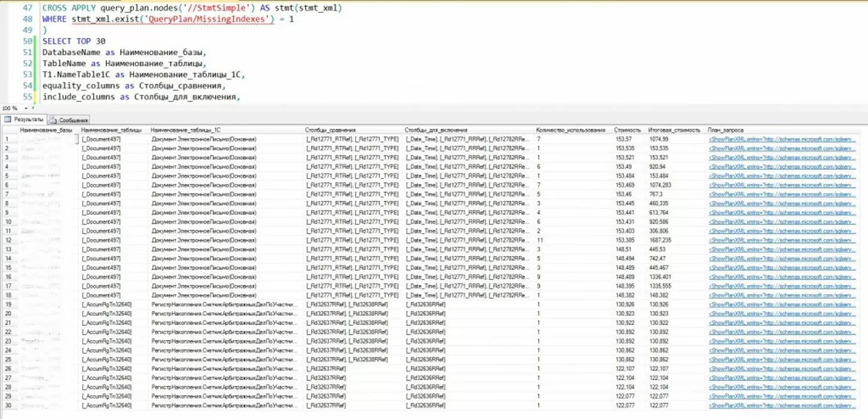
Task: Select the Наименование_таблицы column header
Action: point(111,130)
